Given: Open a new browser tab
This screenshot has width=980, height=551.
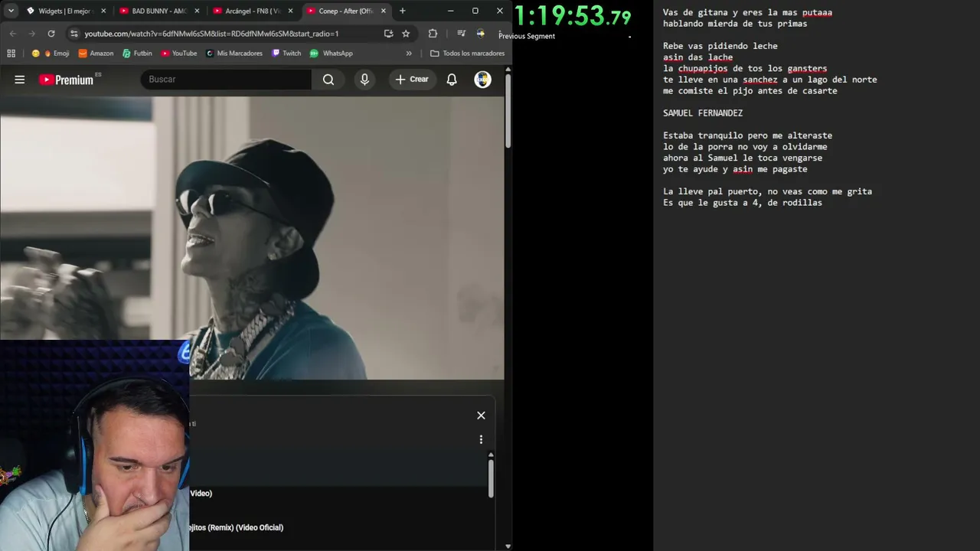Looking at the screenshot, I should coord(403,11).
